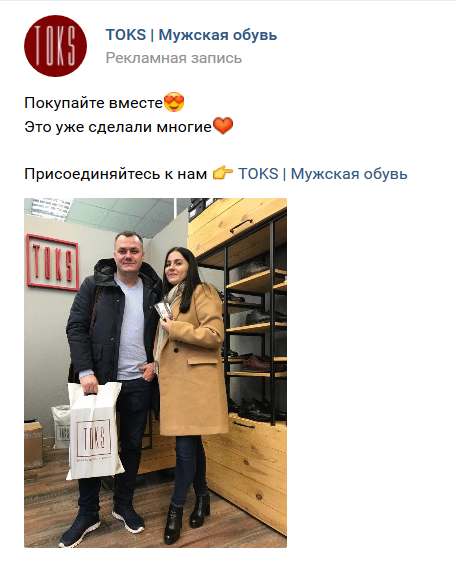Click the cardboard box on the floor
Screen dimensions: 456x570
[x=33, y=445]
